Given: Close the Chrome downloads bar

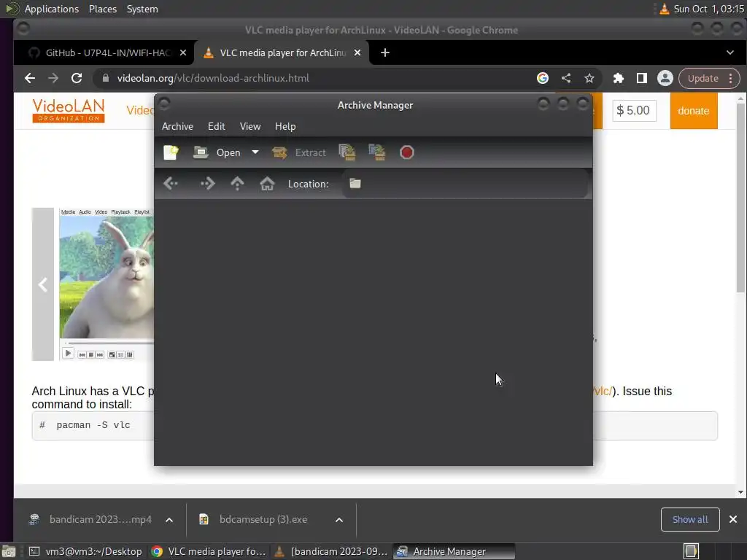Looking at the screenshot, I should pyautogui.click(x=733, y=519).
